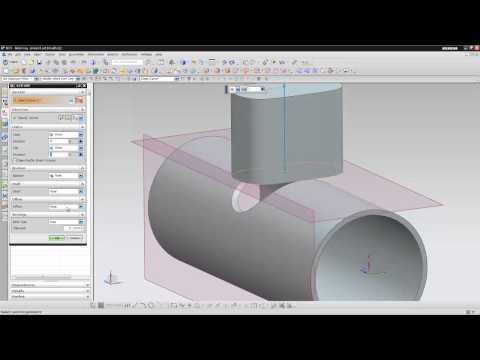
Task: Click the Vector Dialog icon
Action: 68,118
